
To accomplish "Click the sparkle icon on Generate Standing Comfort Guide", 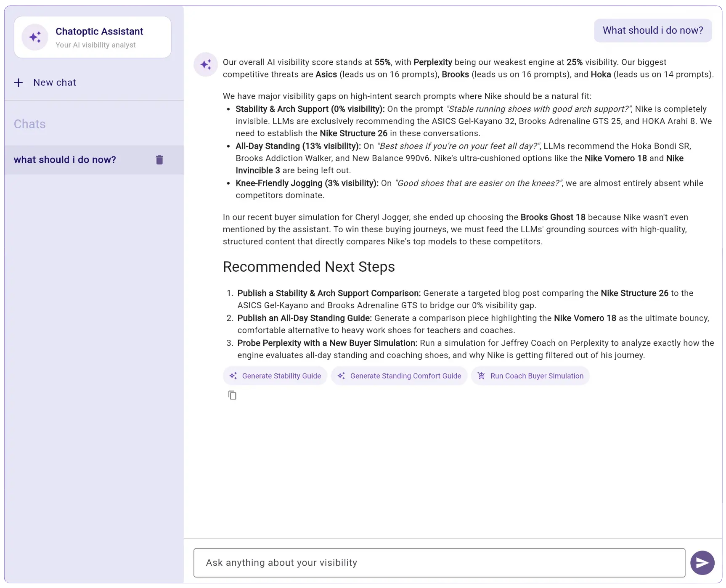I will tap(341, 376).
